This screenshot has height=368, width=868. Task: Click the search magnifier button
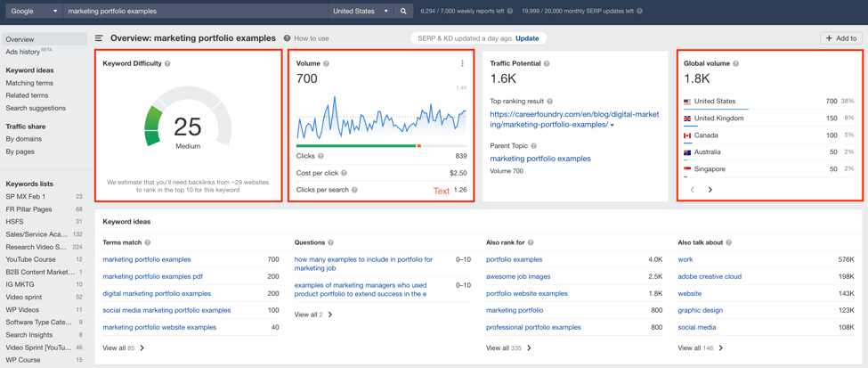click(403, 12)
